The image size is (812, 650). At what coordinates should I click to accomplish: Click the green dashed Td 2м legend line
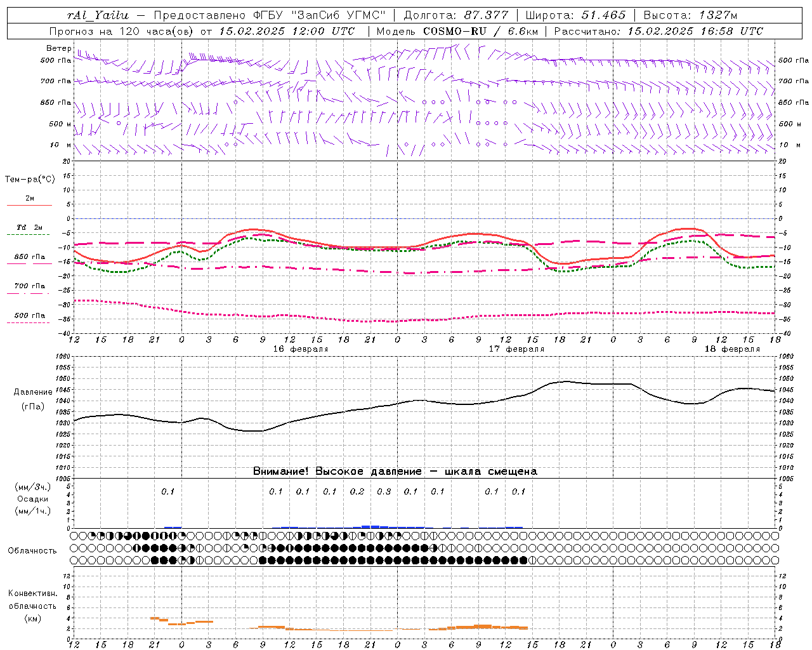tap(28, 234)
